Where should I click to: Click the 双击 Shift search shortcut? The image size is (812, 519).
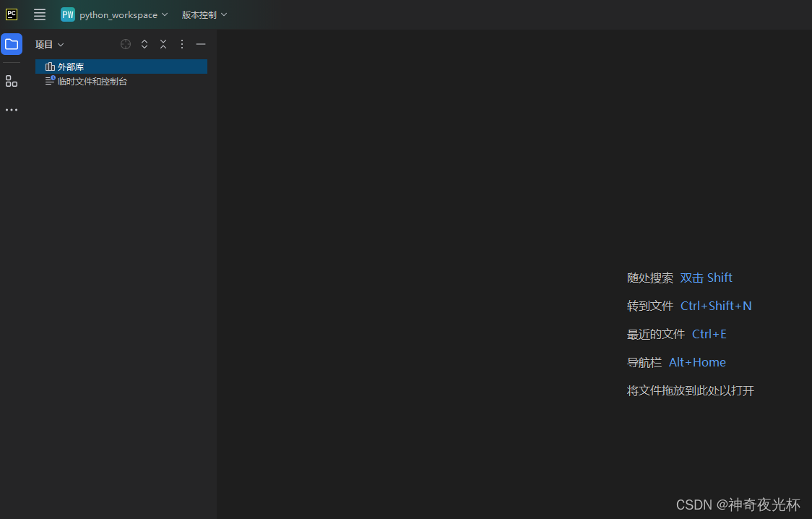(x=706, y=278)
